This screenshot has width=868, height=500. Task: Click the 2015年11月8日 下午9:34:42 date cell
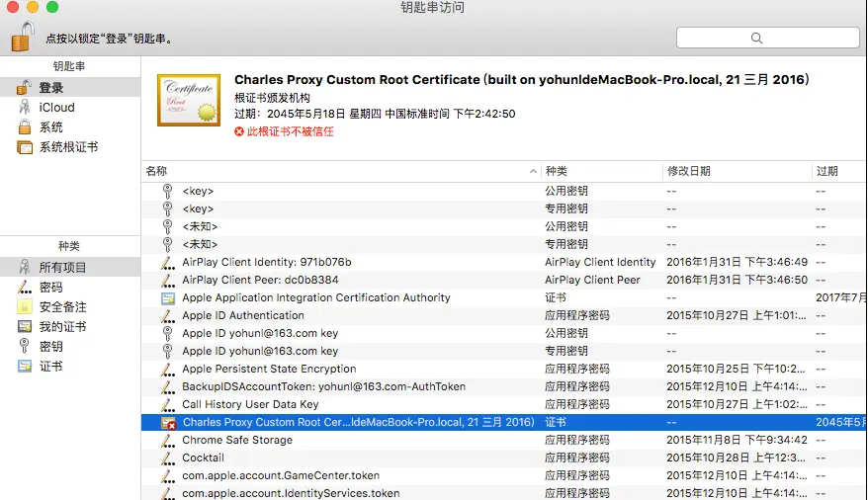pos(737,440)
